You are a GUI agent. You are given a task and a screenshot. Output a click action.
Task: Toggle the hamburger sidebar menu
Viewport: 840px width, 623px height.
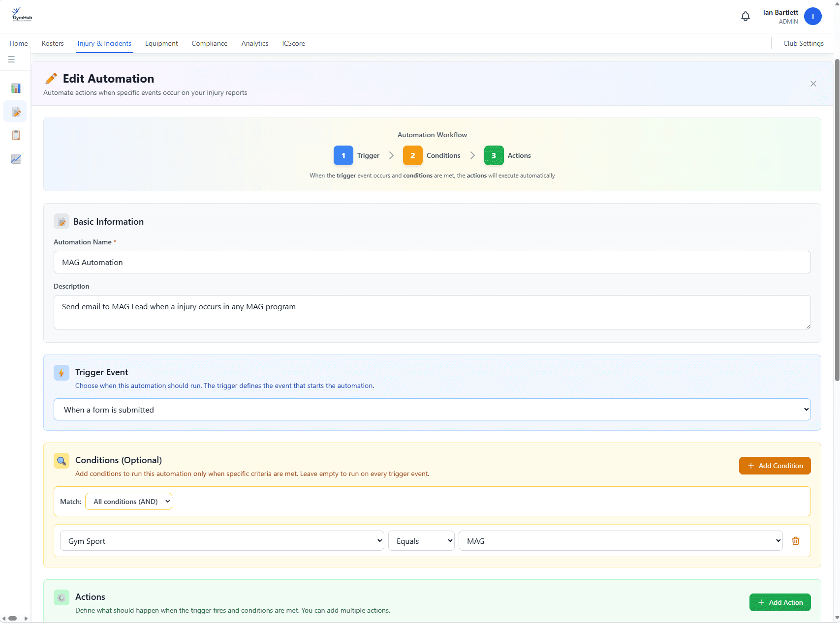coord(11,59)
